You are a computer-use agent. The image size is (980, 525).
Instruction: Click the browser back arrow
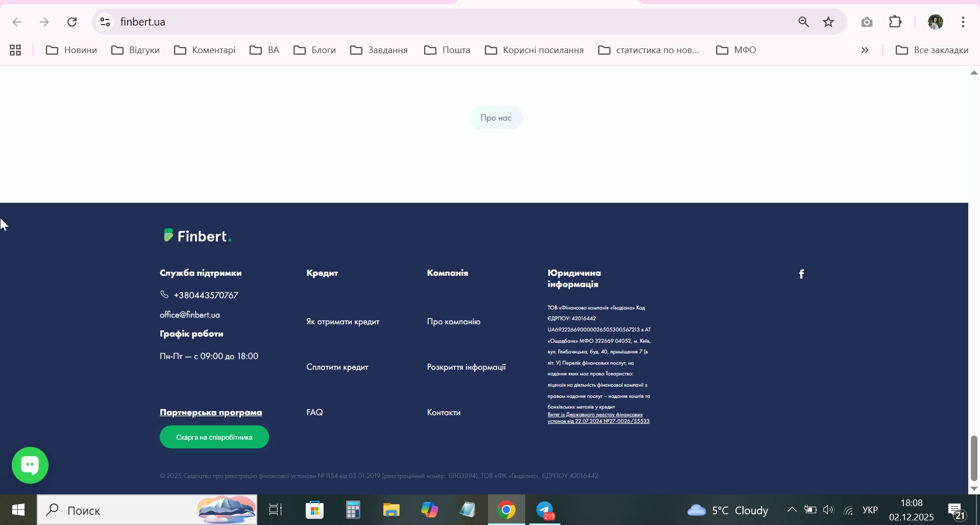[17, 22]
